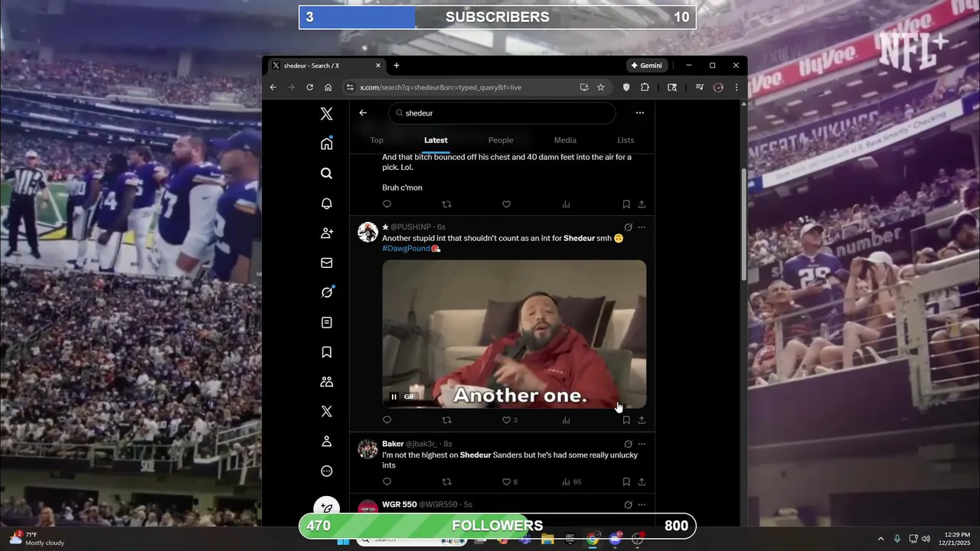Reload the page in Chrome toolbar
Screen dimensions: 980x551
click(309, 87)
